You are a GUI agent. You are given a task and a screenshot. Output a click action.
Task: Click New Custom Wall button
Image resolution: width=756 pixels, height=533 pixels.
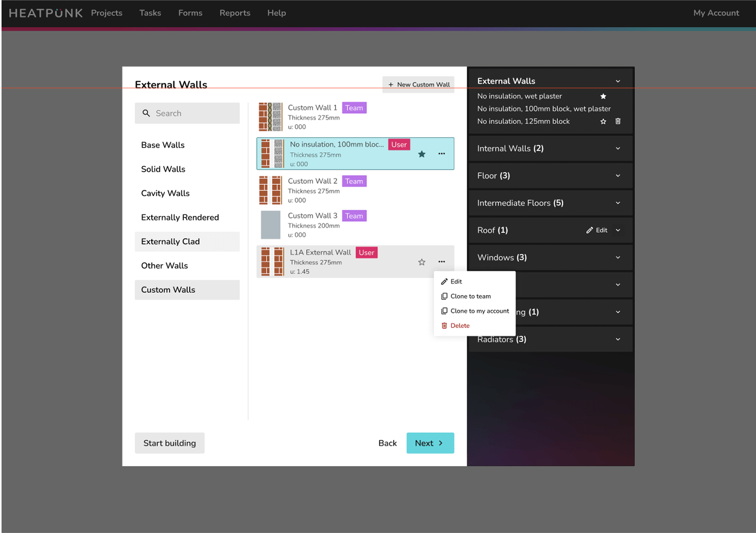coord(418,84)
